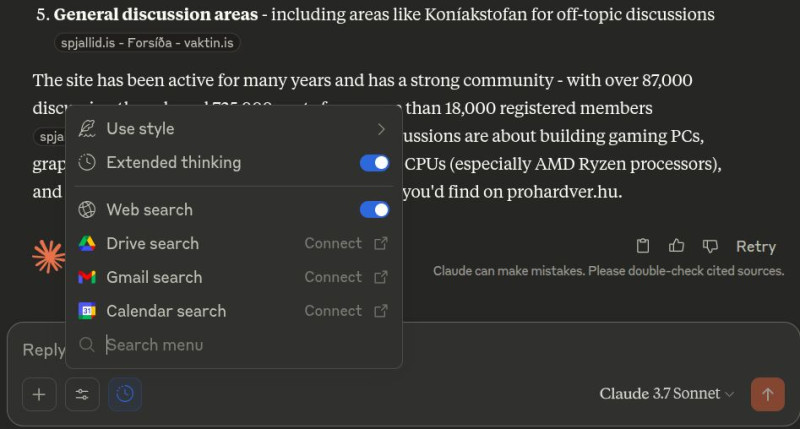Image resolution: width=800 pixels, height=429 pixels.
Task: Click the Search menu input field
Action: (240, 345)
